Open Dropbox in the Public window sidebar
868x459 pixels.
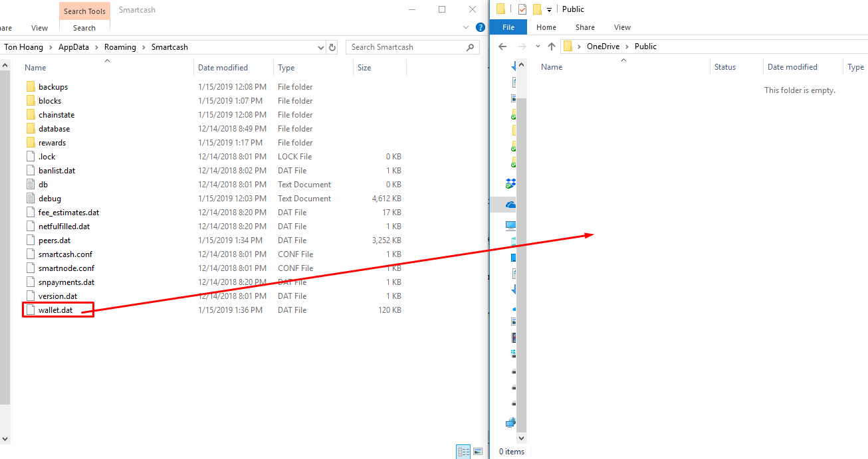510,183
